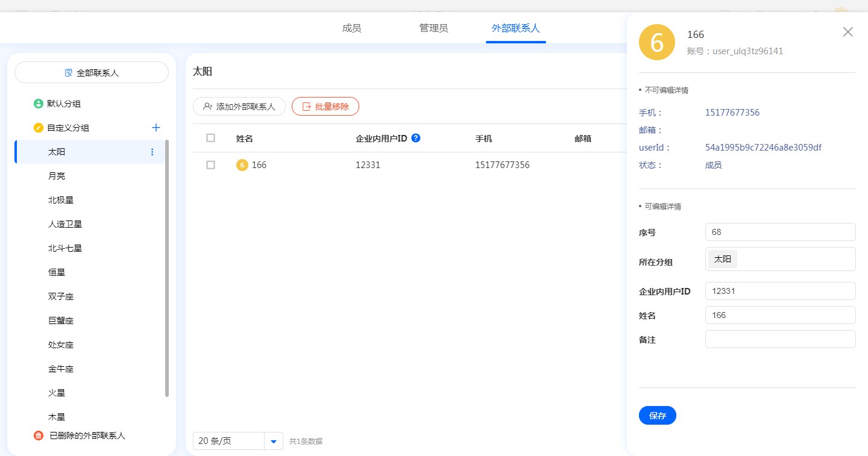The image size is (868, 456).
Task: Click the blue help icon beside 企业内用户ID
Action: pyautogui.click(x=415, y=138)
